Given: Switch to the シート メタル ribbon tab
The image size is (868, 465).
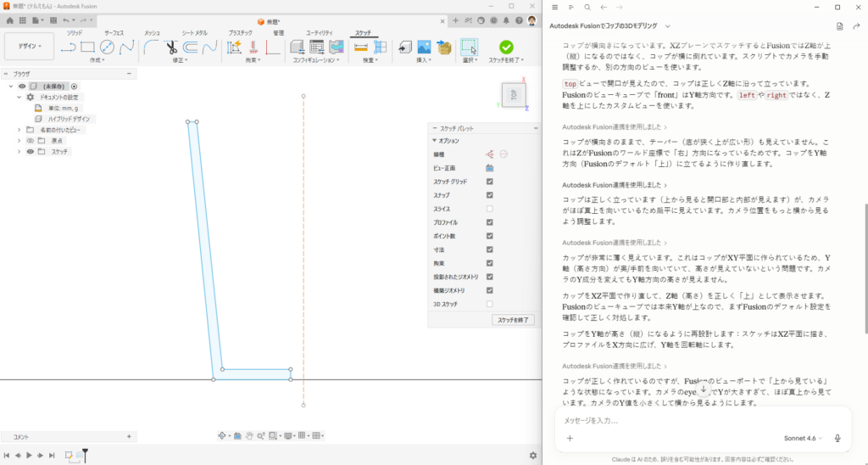Looking at the screenshot, I should click(194, 33).
